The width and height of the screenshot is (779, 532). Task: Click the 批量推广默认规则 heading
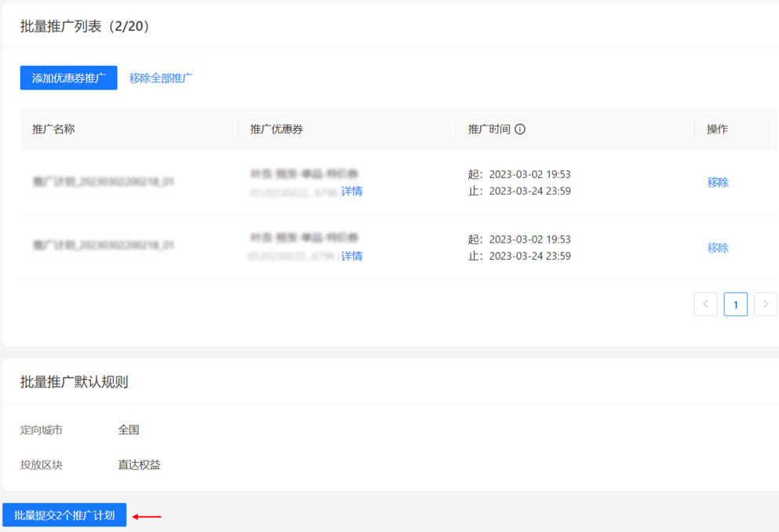[74, 382]
